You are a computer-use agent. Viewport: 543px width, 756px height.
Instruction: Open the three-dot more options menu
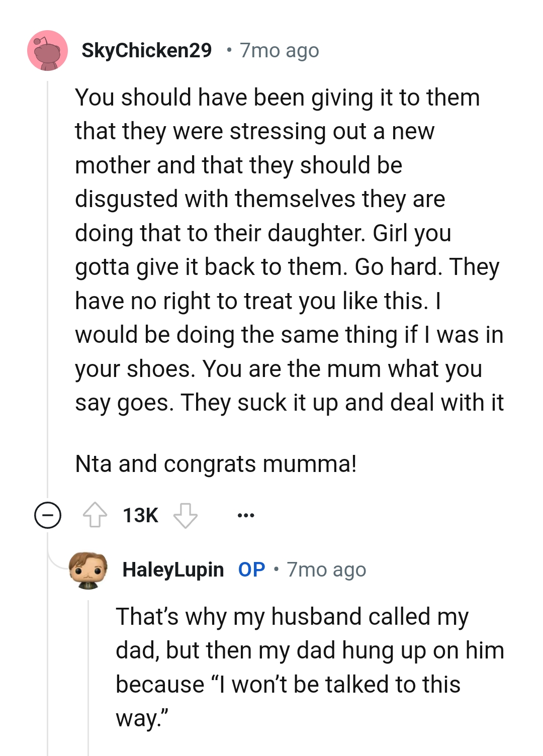tap(246, 515)
